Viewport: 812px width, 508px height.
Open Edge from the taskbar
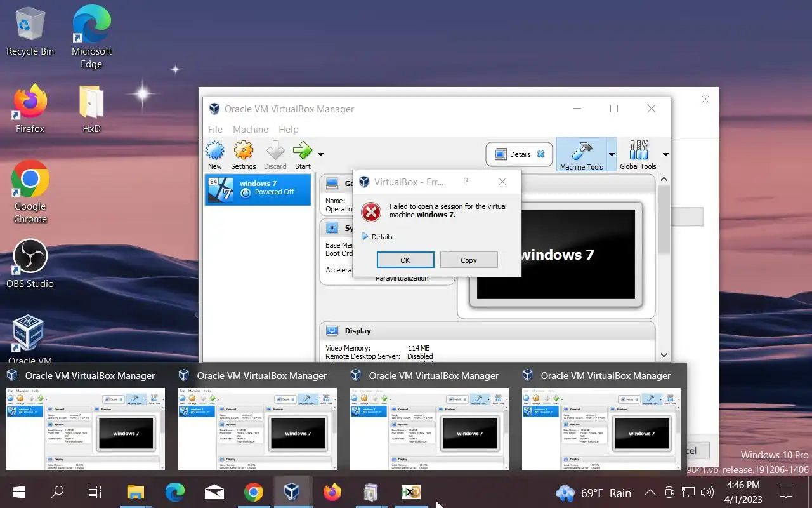[175, 492]
